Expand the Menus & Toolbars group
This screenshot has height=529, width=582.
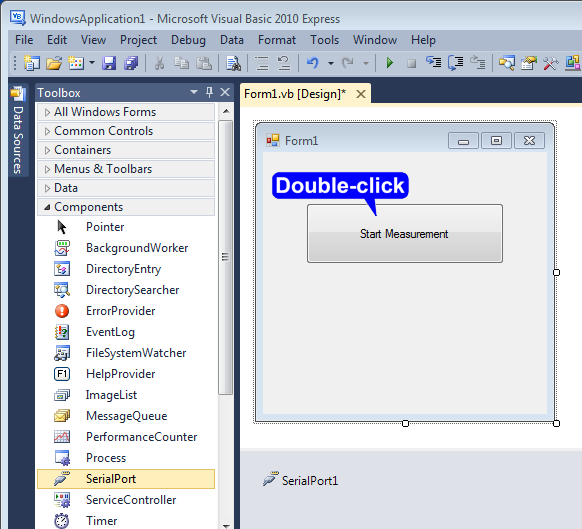126,169
